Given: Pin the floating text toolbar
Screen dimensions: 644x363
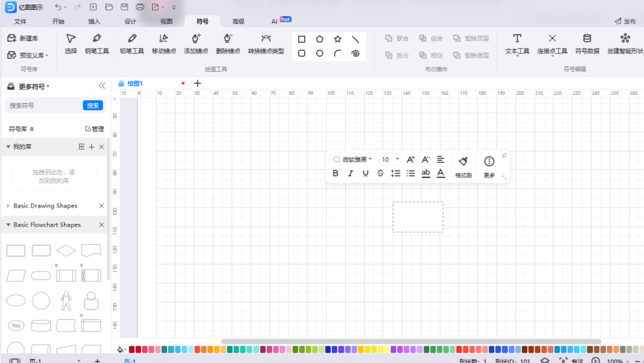Looking at the screenshot, I should (504, 155).
